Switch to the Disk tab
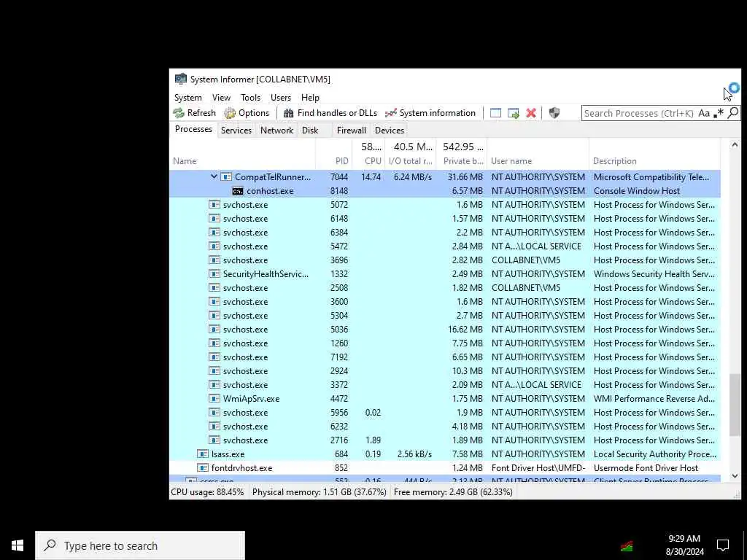 [x=310, y=131]
